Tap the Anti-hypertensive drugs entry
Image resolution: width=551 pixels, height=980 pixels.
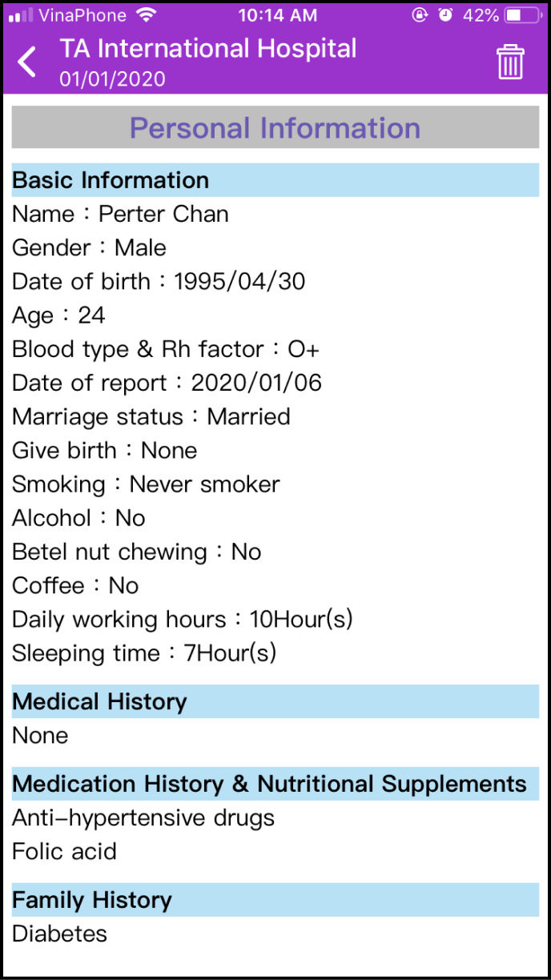coord(143,818)
